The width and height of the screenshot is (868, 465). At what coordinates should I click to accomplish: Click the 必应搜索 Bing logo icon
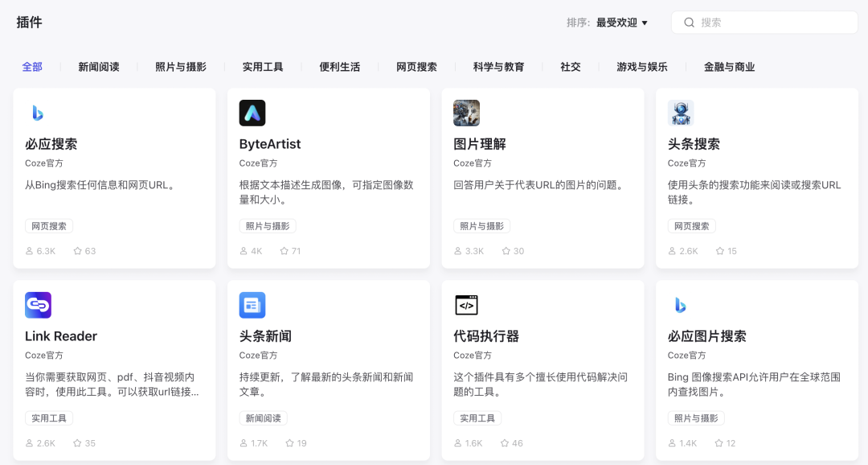tap(38, 113)
